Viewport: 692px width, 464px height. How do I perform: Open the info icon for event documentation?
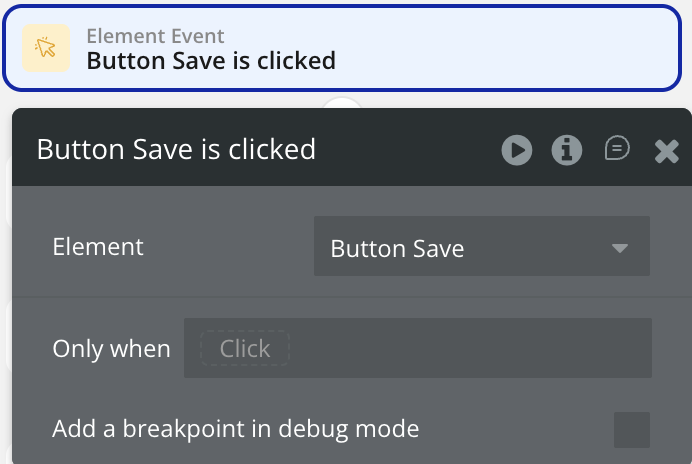click(567, 151)
